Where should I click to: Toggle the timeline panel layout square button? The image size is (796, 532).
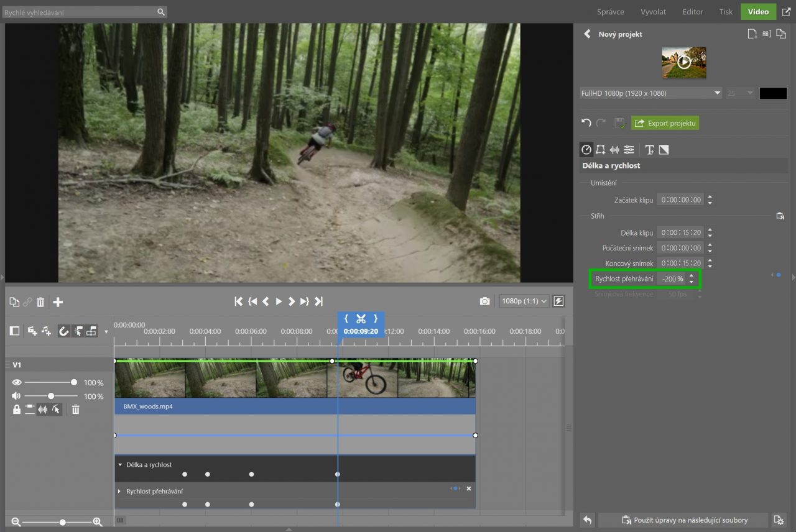(14, 331)
